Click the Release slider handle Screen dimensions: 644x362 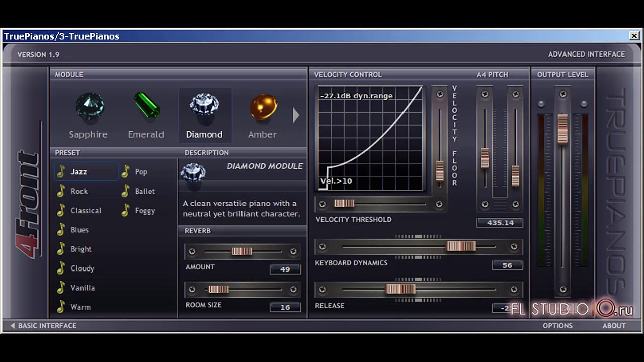[400, 289]
